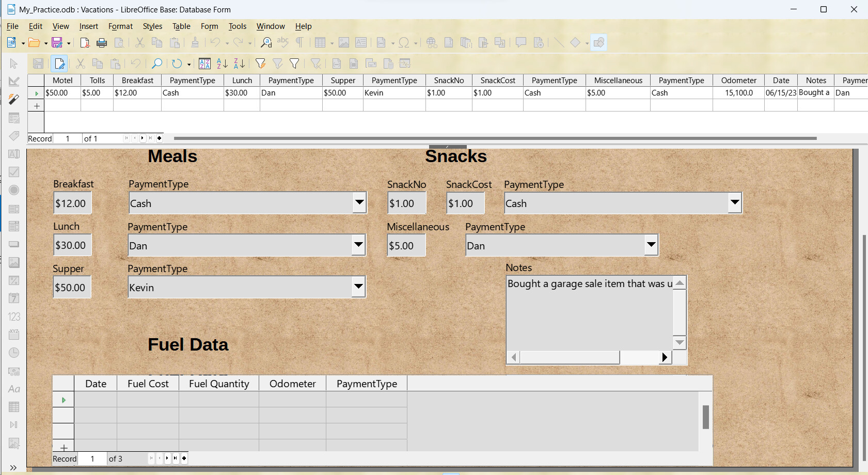The image size is (868, 475).
Task: Sort records descending with the Z-A icon
Action: point(239,64)
